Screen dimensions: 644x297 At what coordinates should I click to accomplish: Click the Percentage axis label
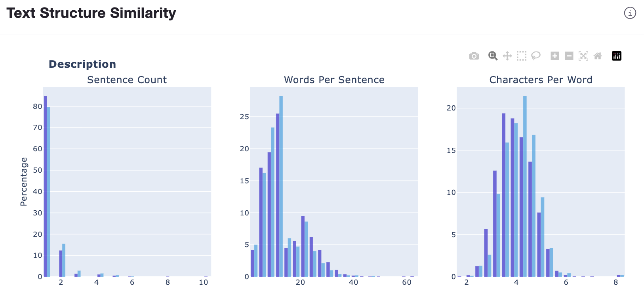[24, 181]
